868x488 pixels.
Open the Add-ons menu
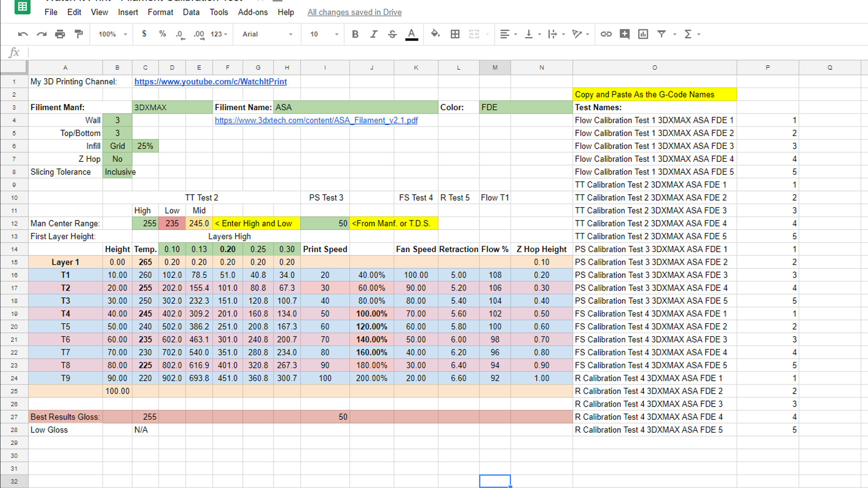point(253,12)
